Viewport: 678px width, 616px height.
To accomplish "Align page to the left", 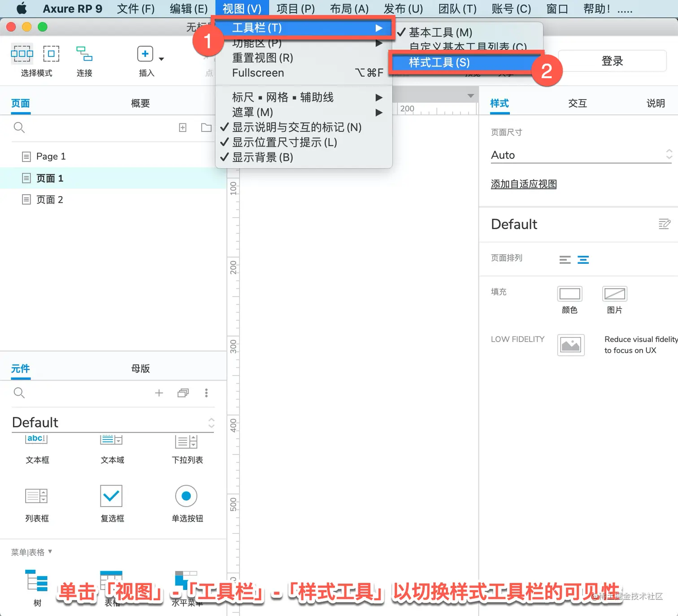I will pos(565,259).
